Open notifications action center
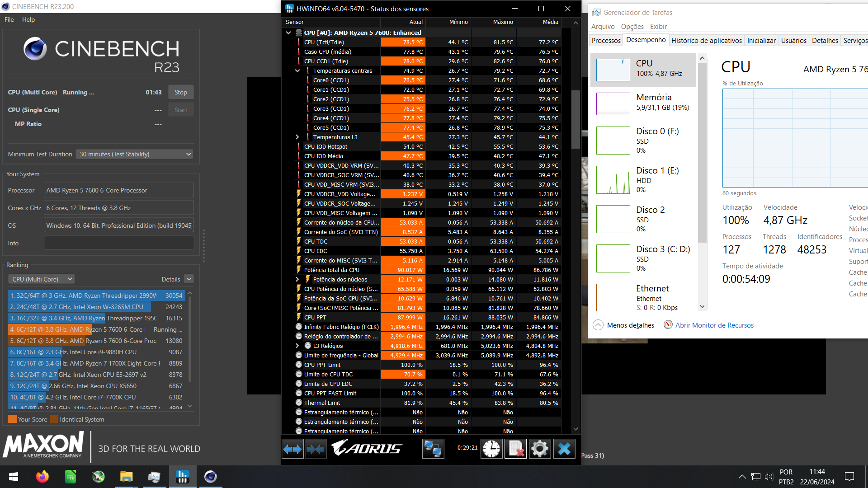Screen dimensions: 868x488 coord(849,477)
